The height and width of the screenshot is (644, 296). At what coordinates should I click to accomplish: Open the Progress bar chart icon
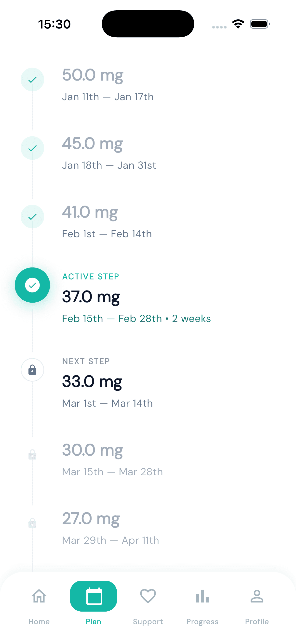pyautogui.click(x=202, y=596)
